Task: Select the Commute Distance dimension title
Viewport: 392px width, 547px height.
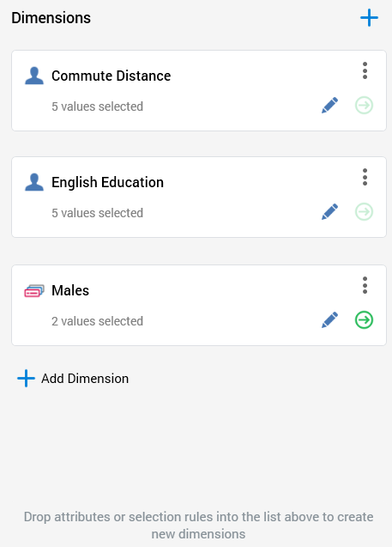Action: (112, 76)
